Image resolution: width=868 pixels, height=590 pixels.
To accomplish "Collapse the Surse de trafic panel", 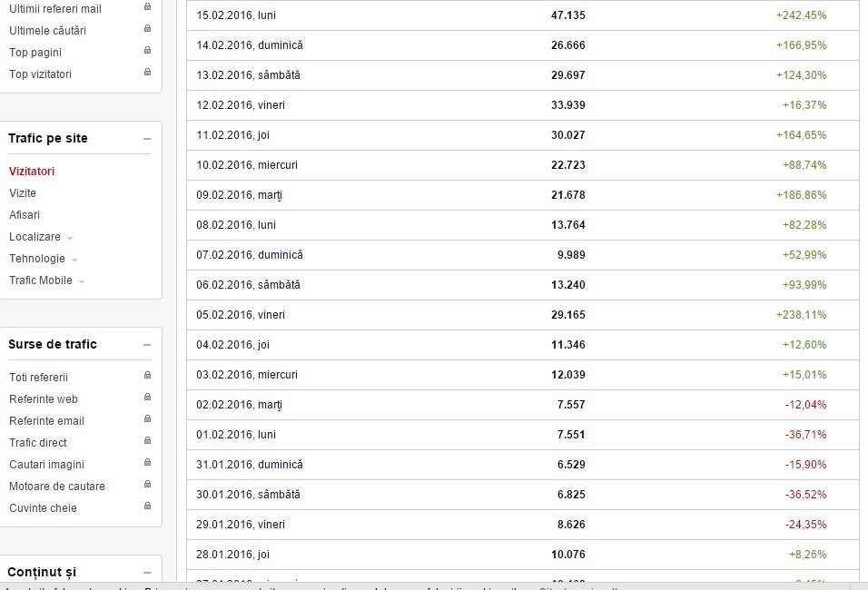I will pos(147,345).
